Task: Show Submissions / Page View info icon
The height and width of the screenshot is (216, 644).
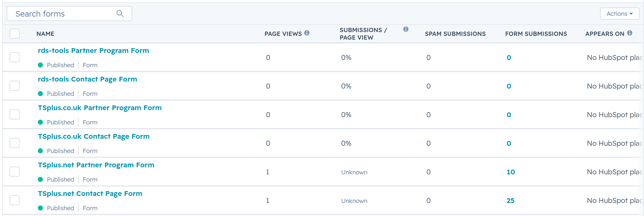Action: [x=406, y=29]
